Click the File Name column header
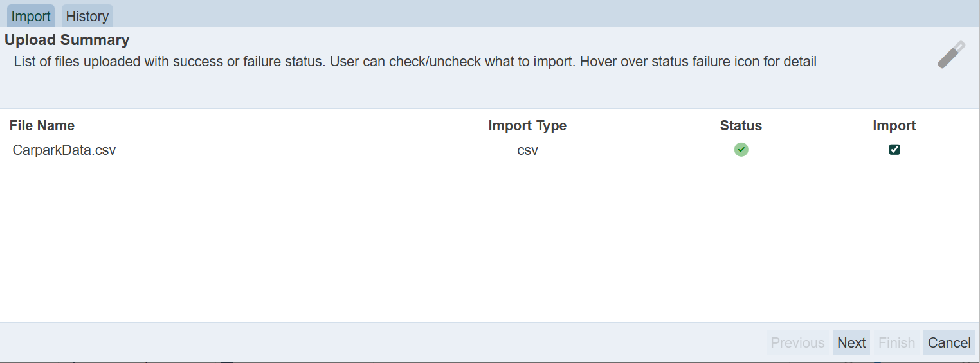Image resolution: width=980 pixels, height=363 pixels. coord(42,125)
